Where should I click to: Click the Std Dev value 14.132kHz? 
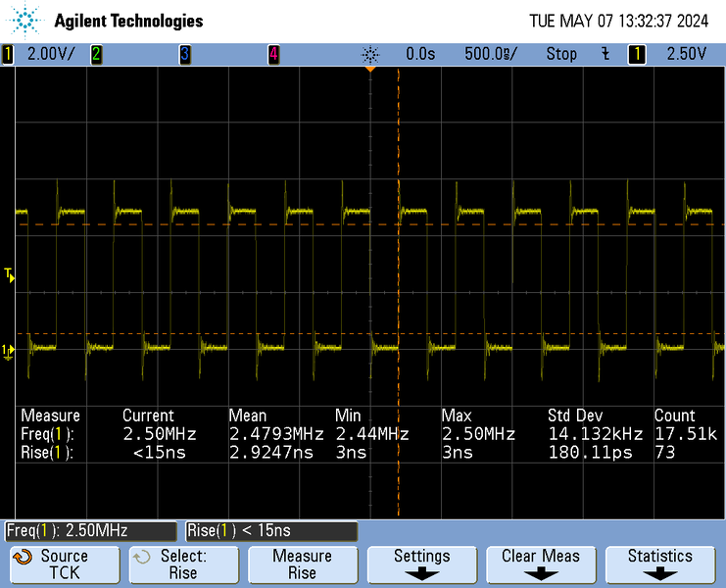click(596, 434)
